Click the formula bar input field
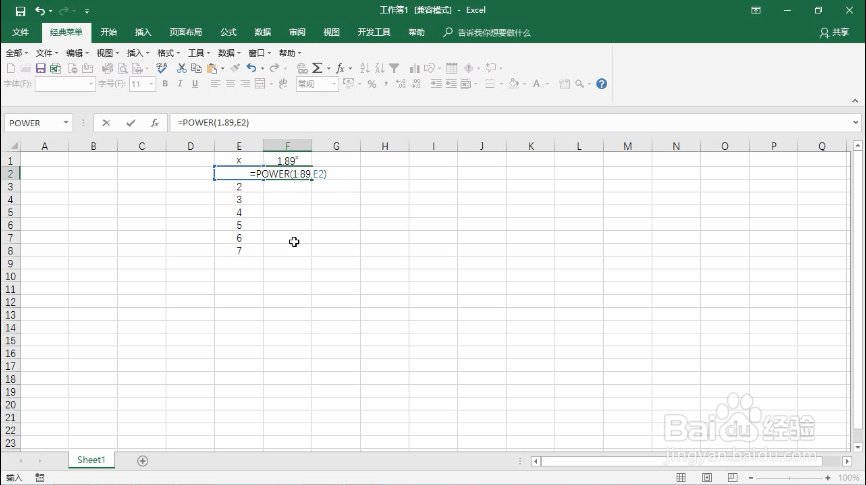The width and height of the screenshot is (866, 485). click(511, 123)
